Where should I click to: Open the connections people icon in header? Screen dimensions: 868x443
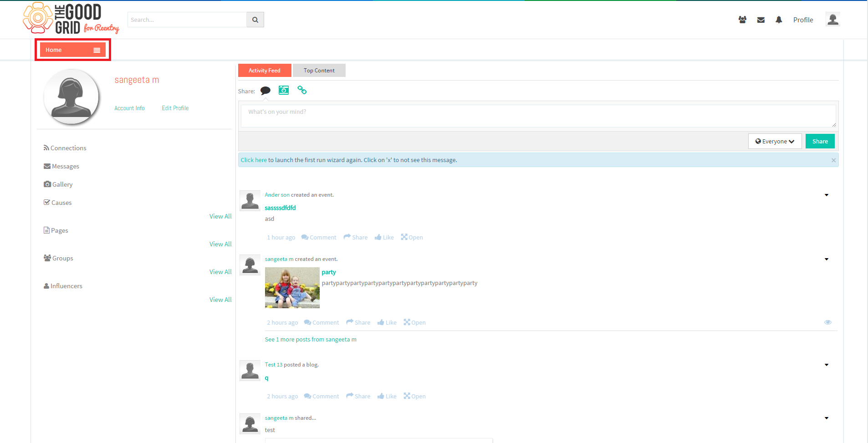(x=742, y=20)
